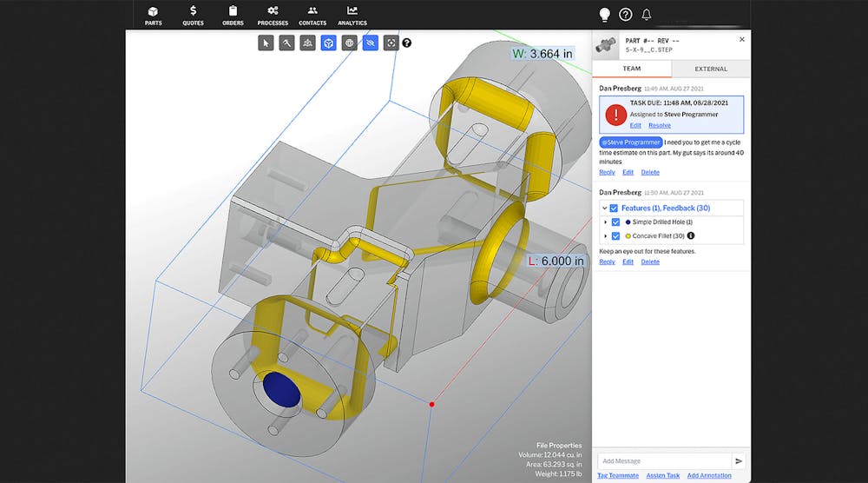Delete the 'Keep an eye out' message
Image resolution: width=868 pixels, height=483 pixels.
[650, 262]
